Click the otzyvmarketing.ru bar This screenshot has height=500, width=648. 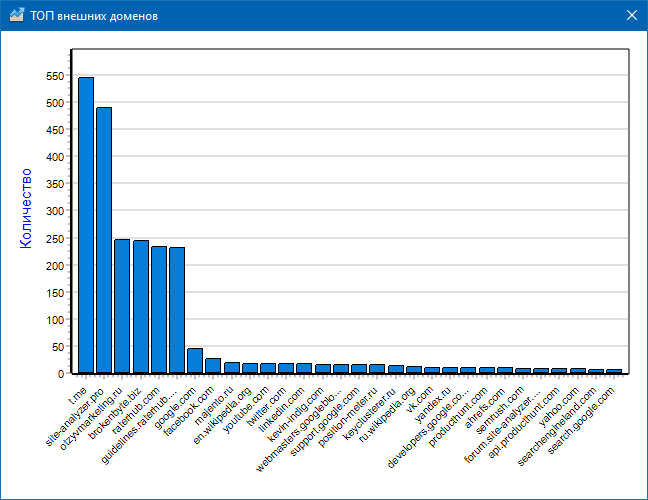pos(122,306)
